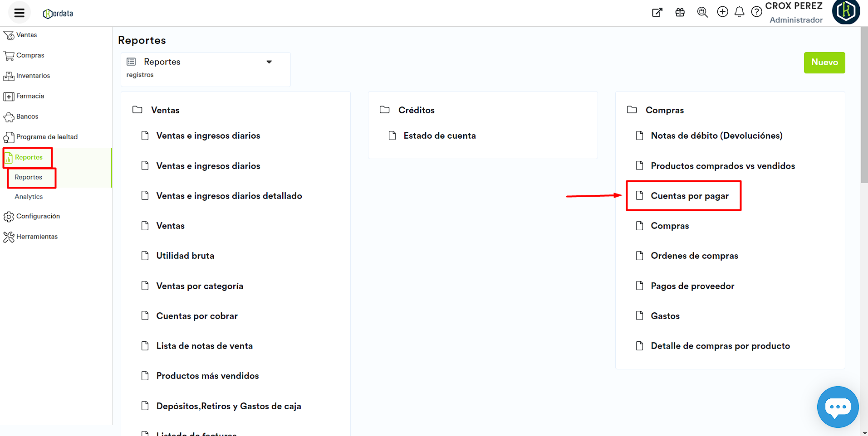Expand Configuración in the sidebar
Image resolution: width=868 pixels, height=436 pixels.
tap(38, 216)
